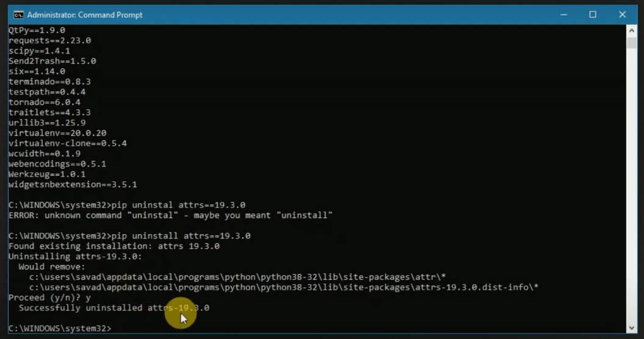
Task: Click the vertical scrollbar thumb
Action: tap(631, 43)
